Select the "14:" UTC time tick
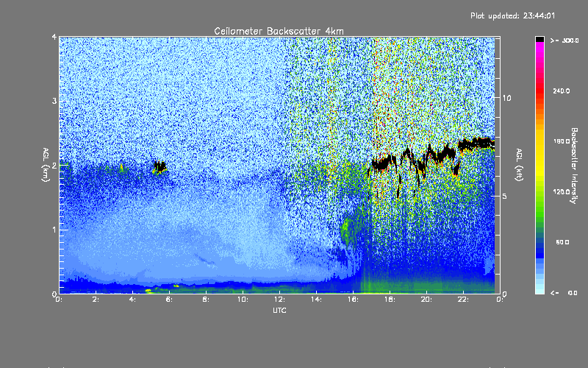 pyautogui.click(x=316, y=300)
